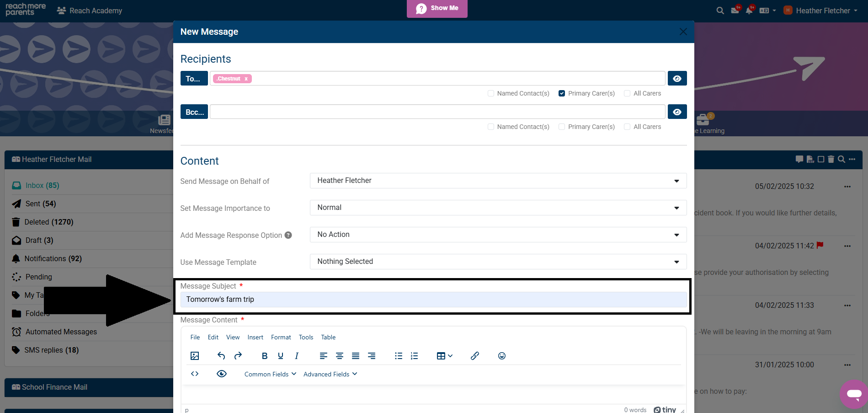Click the insert link icon

[475, 356]
